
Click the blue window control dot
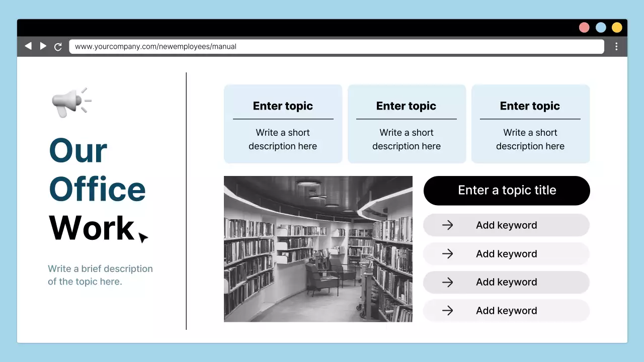(x=601, y=27)
